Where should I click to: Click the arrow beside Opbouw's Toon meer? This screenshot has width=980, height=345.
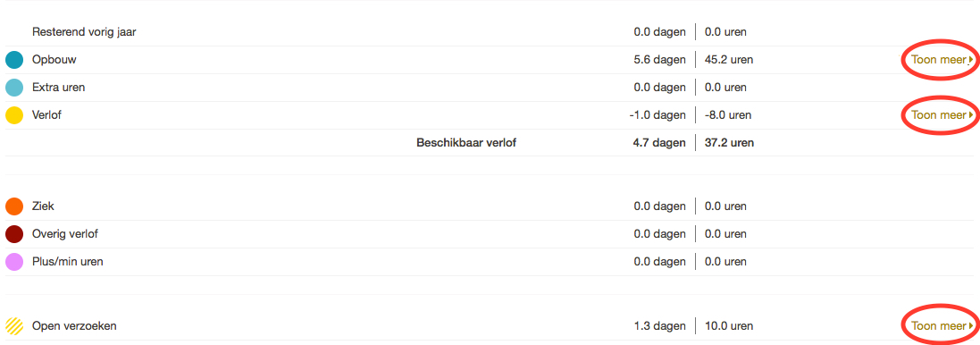pos(971,60)
